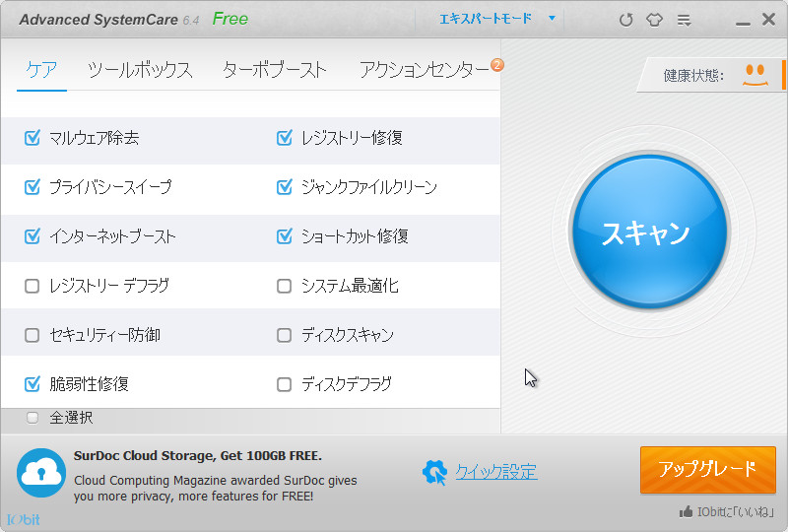Click the エキスパートモード mode label

coord(486,19)
